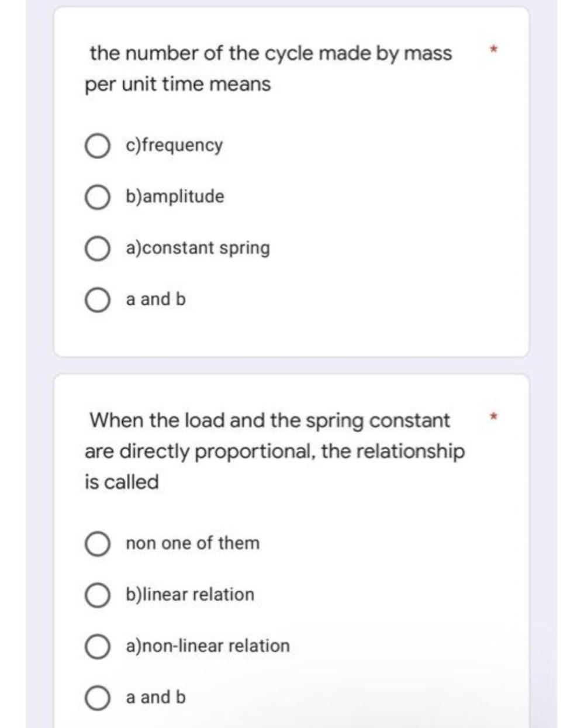Choose a and b for the cycle question
Screen dimensions: 584x728
[x=98, y=299]
